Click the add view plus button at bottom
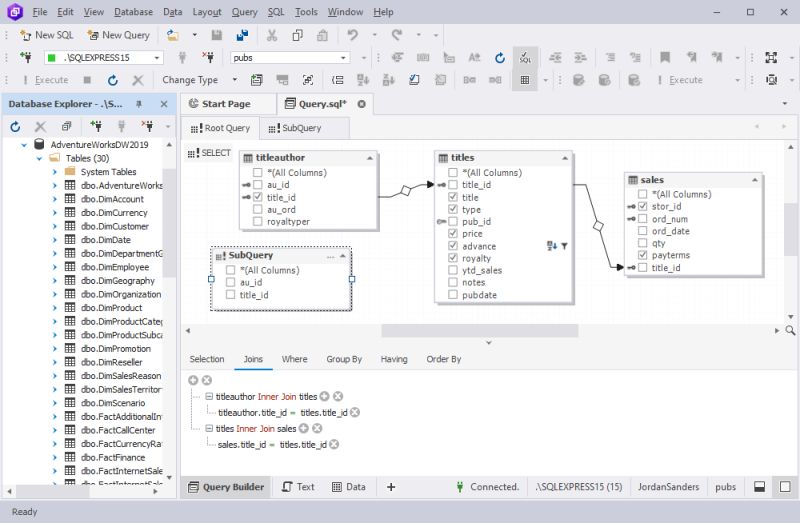Image resolution: width=800 pixels, height=523 pixels. (x=391, y=487)
